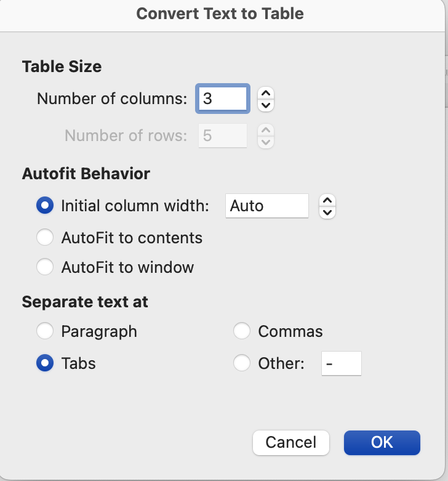This screenshot has width=448, height=481.
Task: Click the Autofit Behavior heading
Action: (86, 174)
